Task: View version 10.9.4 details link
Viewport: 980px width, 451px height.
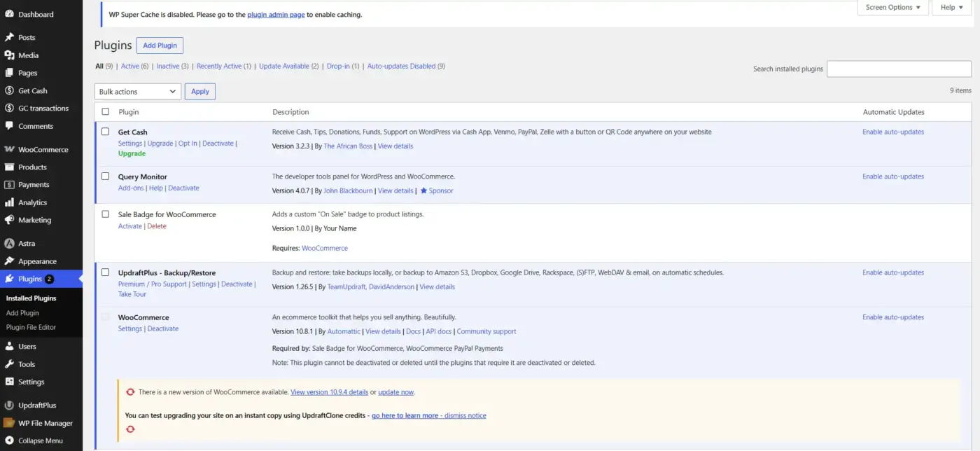Action: coord(329,392)
